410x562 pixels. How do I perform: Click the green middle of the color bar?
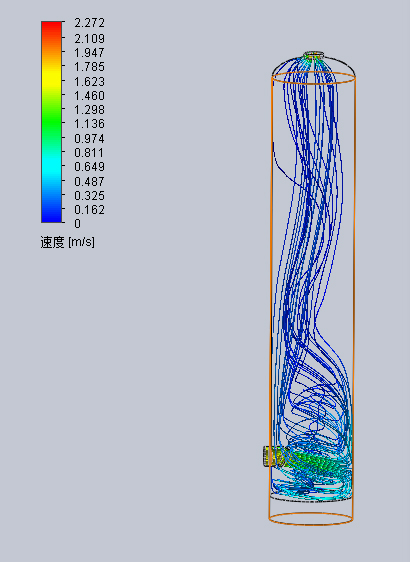(52, 116)
